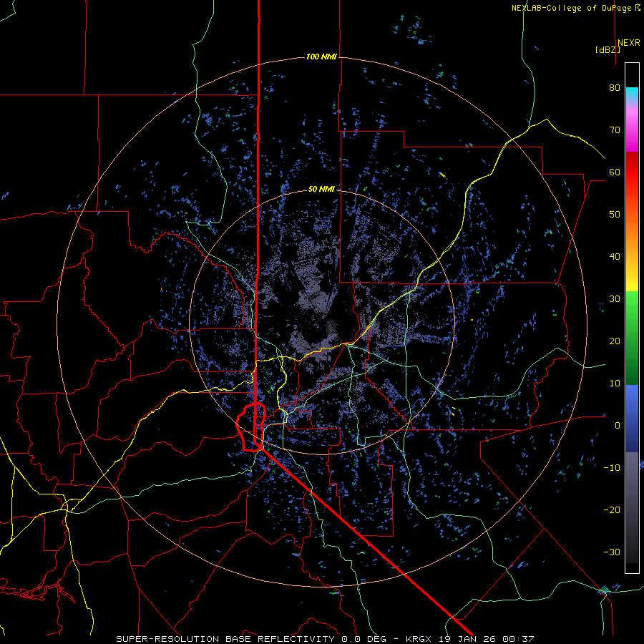
Task: Pick the blue segment of the color bar
Action: [x=632, y=418]
